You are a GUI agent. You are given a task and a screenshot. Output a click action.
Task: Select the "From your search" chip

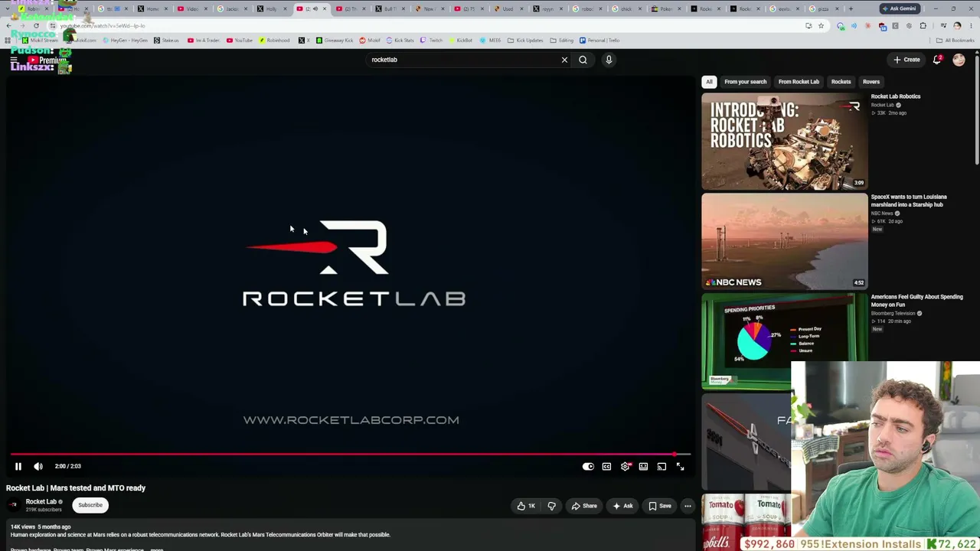coord(745,82)
